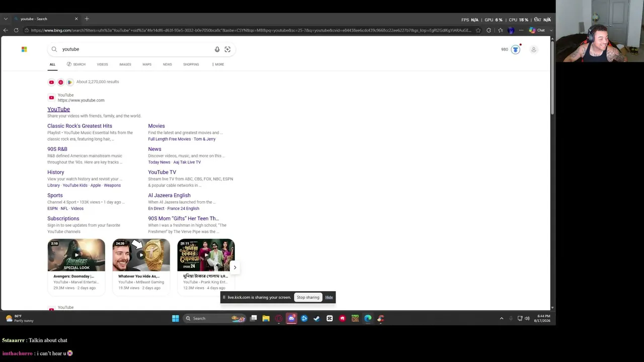
Task: Open the Copilot Chat button
Action: pos(537,30)
